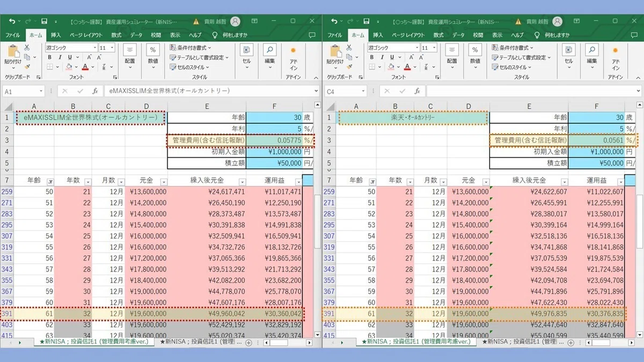Image resolution: width=644 pixels, height=362 pixels.
Task: Open 年数 filter dropdown in right window
Action: click(410, 181)
